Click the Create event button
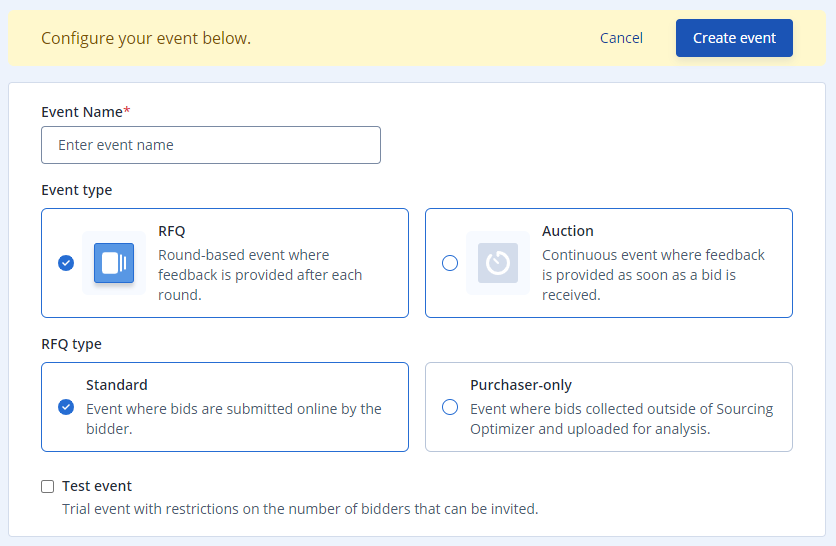This screenshot has width=836, height=546. point(734,38)
